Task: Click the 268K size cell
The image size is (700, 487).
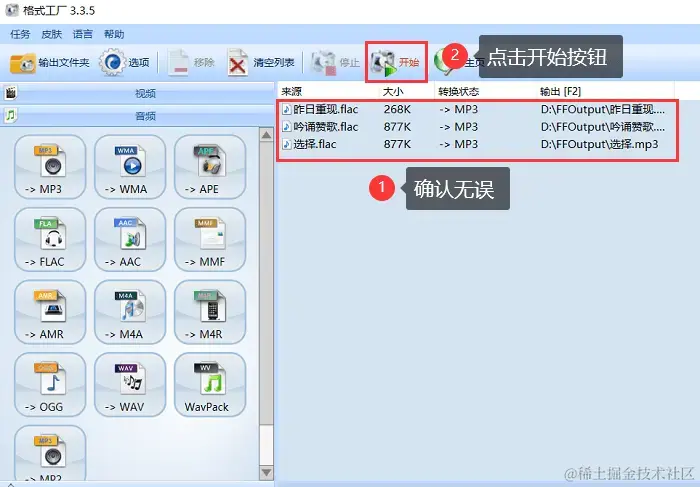Action: click(397, 109)
